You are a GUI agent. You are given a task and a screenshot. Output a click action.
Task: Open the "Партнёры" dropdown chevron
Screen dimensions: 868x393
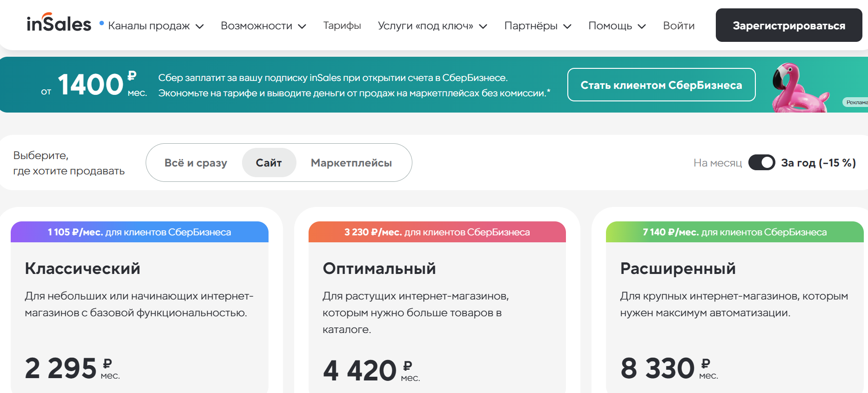(567, 27)
